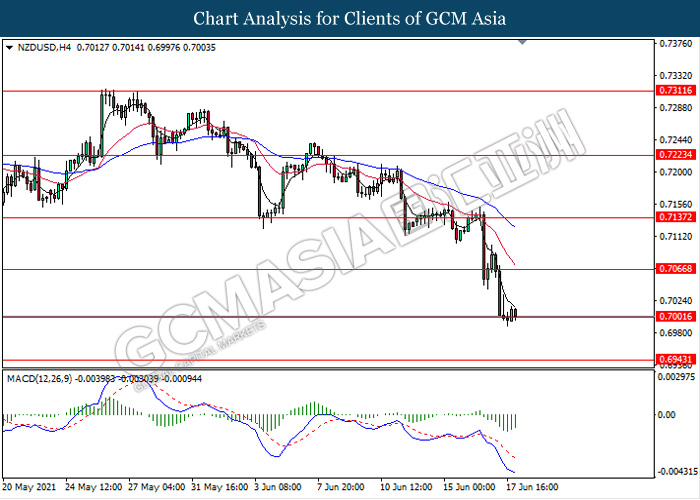Click the MACD 0.002975 scale value

[677, 377]
